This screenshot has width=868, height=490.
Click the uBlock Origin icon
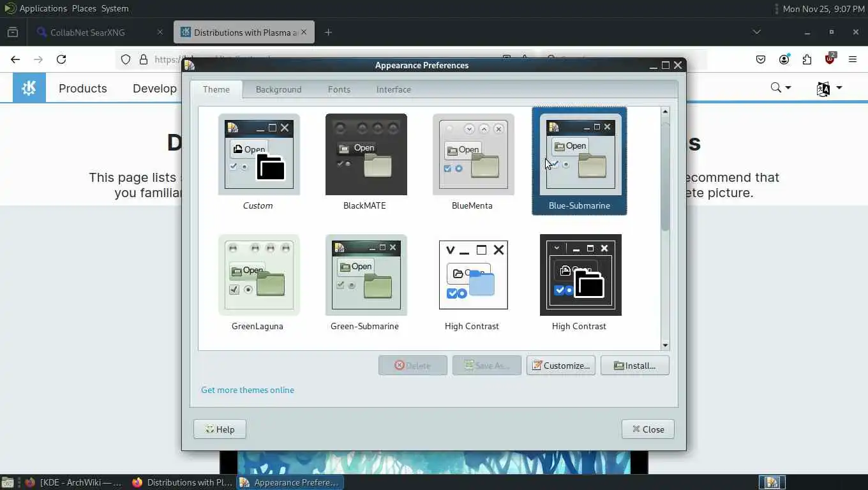tap(830, 59)
